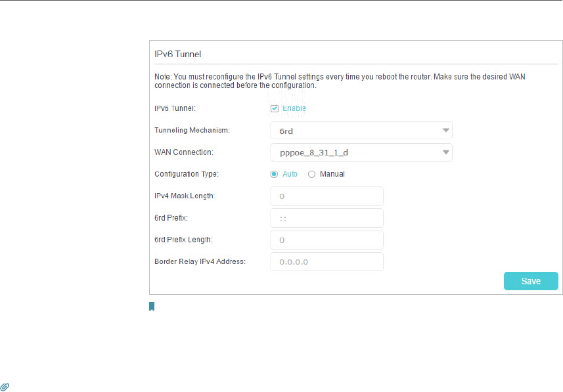Open the Tunneling Mechanism dropdown

point(361,131)
